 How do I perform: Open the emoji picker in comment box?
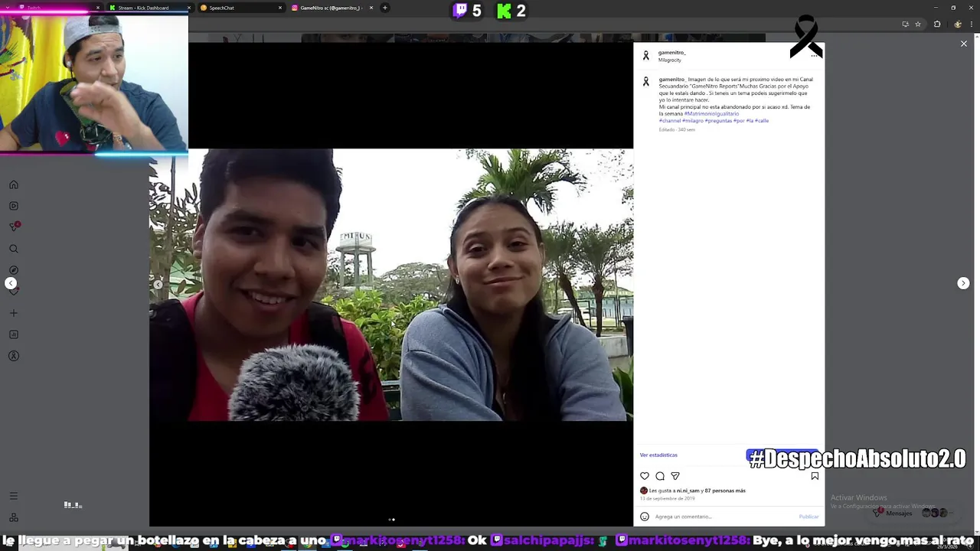[x=645, y=517]
